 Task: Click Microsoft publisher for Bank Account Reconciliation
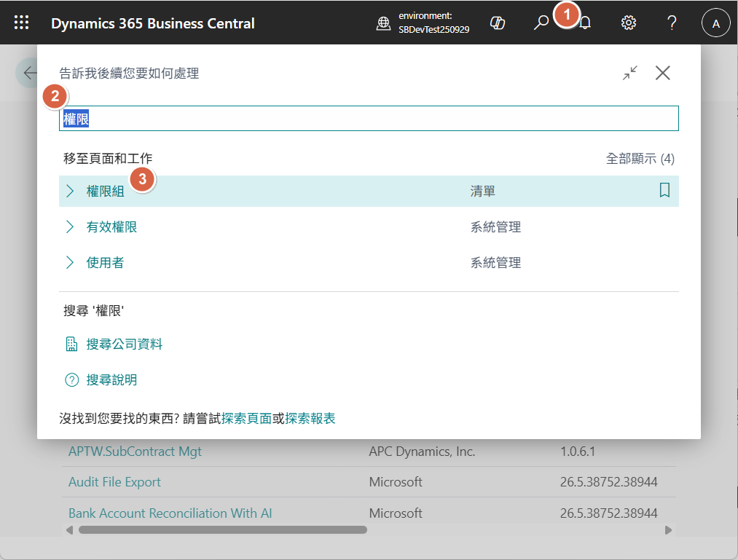click(x=396, y=513)
